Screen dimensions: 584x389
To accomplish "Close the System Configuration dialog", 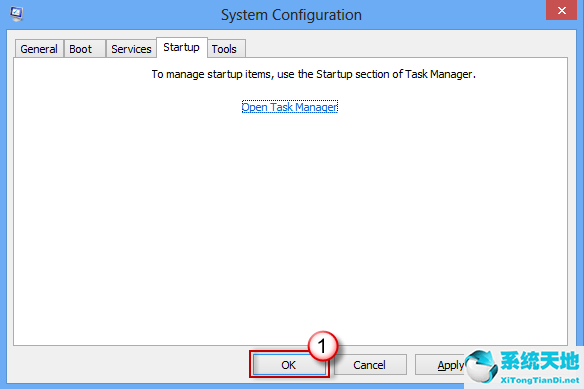I will (562, 10).
